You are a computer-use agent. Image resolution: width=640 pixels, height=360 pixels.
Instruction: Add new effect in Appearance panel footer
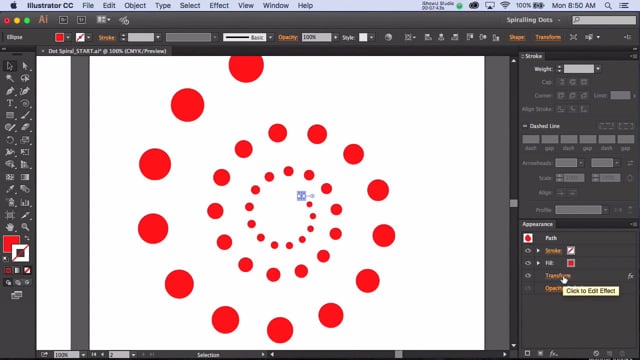point(553,353)
